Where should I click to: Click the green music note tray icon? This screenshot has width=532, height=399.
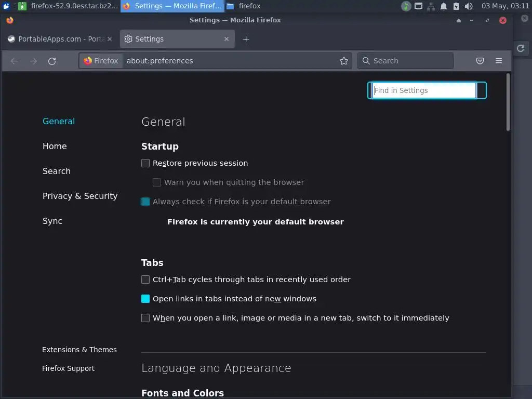(x=406, y=6)
